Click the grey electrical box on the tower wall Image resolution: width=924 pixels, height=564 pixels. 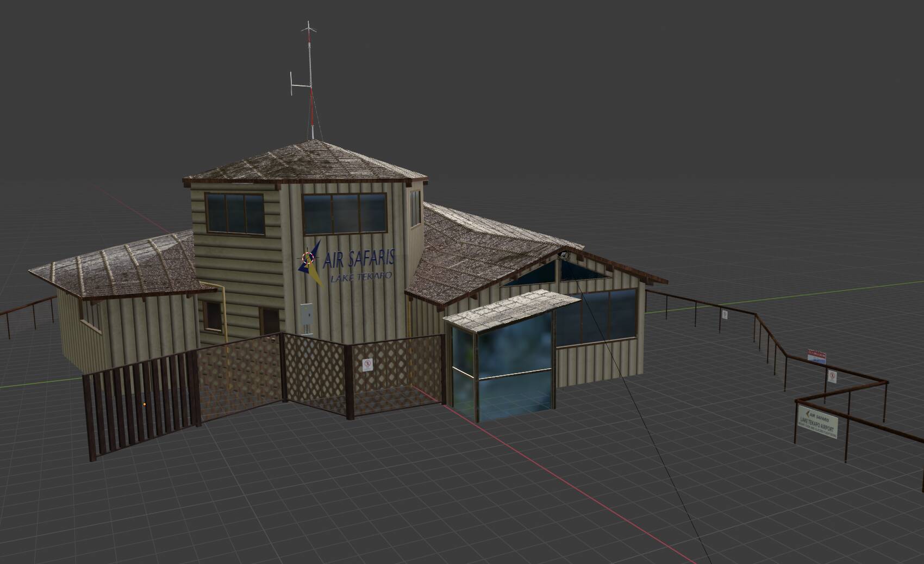(x=307, y=319)
